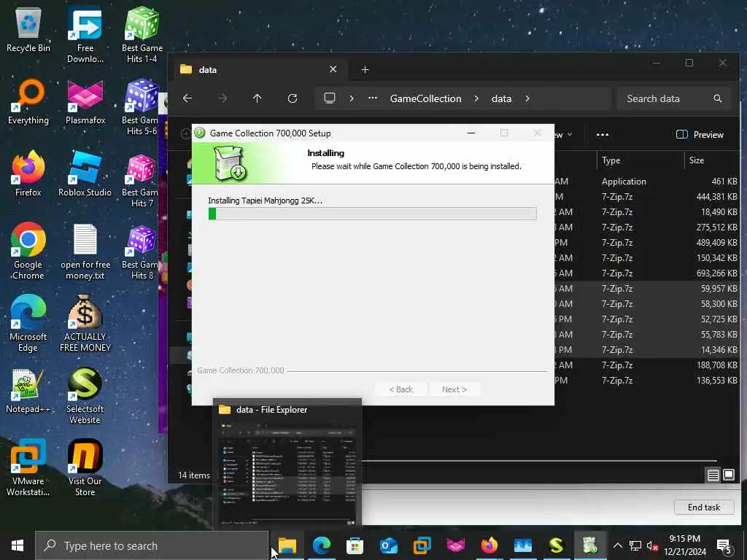The height and width of the screenshot is (560, 747).
Task: Open Firefox in the taskbar
Action: [489, 545]
